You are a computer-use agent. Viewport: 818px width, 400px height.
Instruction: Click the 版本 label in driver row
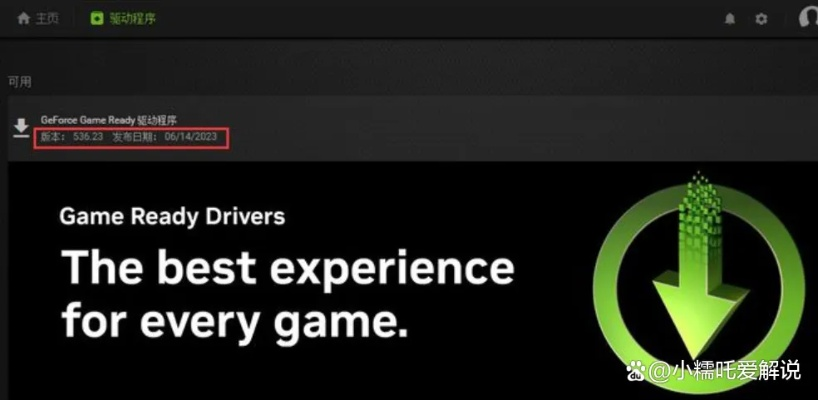(x=53, y=137)
